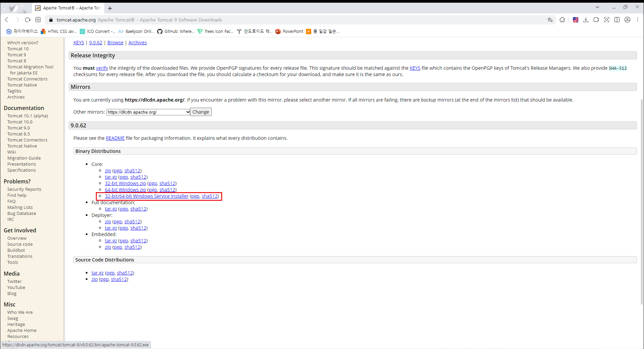Download source code tar.gz
The image size is (644, 349).
[x=98, y=273]
